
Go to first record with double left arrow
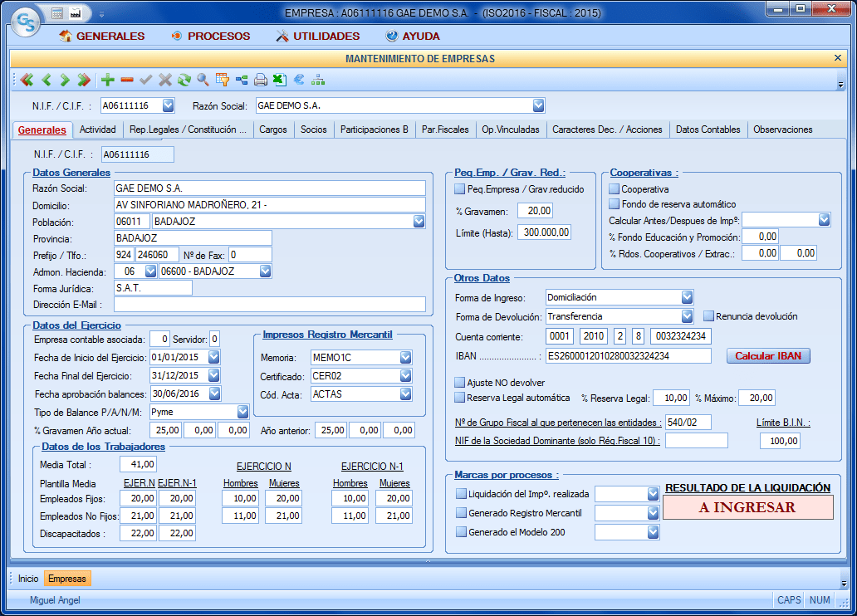pos(27,80)
